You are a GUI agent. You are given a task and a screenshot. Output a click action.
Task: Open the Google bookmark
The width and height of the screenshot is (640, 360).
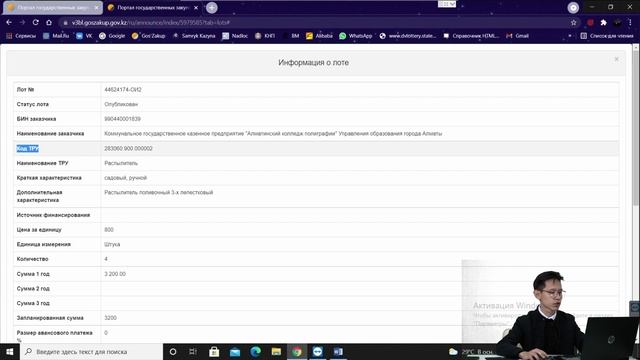[x=112, y=36]
